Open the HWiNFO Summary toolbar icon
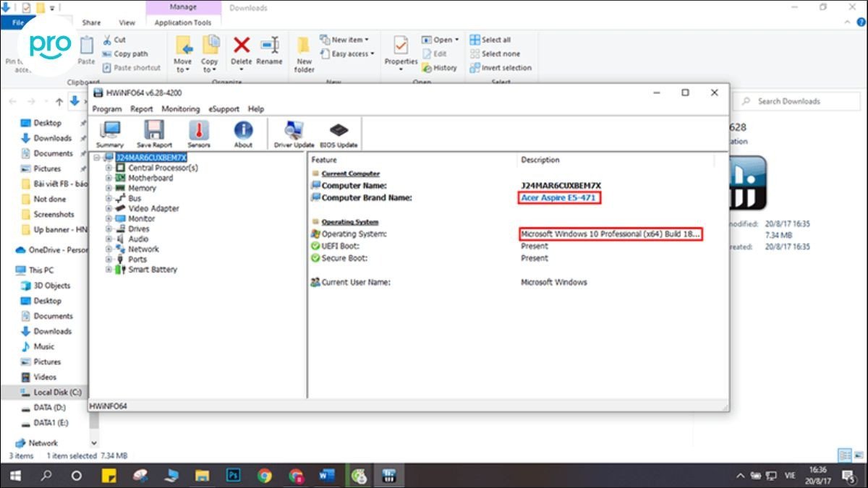868x488 pixels. click(110, 134)
